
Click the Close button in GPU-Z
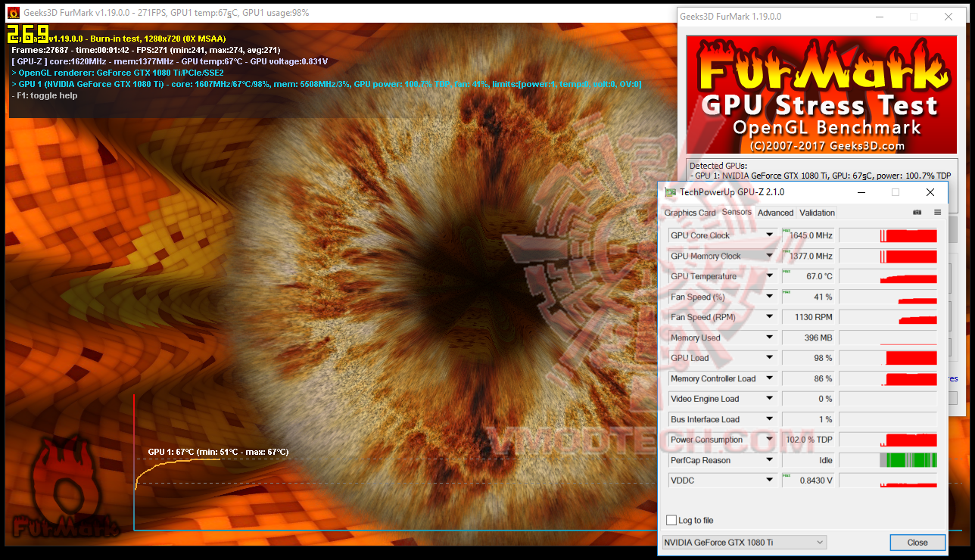click(x=917, y=543)
